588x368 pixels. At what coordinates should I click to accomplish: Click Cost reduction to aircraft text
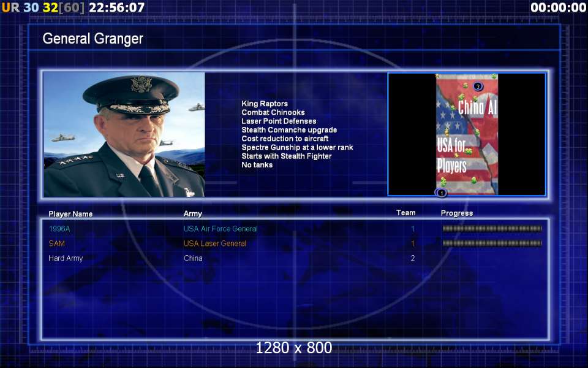(285, 139)
